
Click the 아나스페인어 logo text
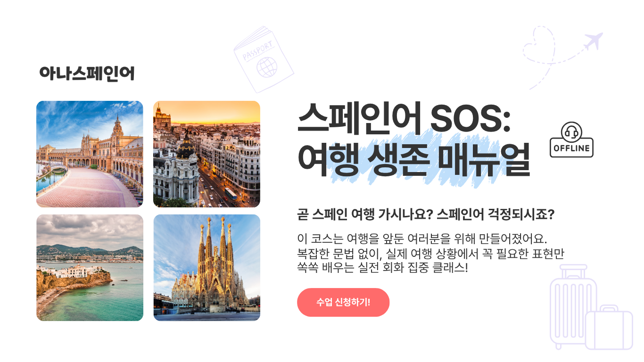87,73
